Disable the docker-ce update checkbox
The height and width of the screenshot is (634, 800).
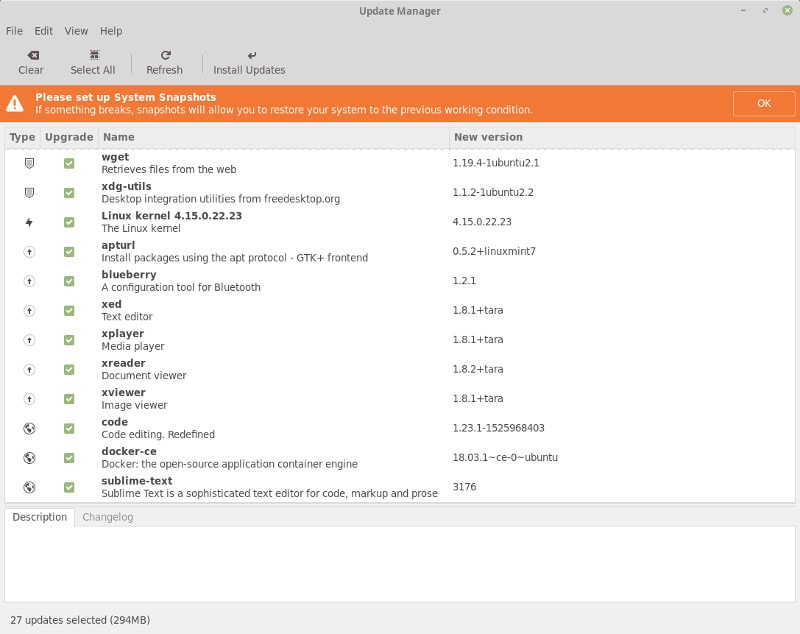(x=69, y=457)
